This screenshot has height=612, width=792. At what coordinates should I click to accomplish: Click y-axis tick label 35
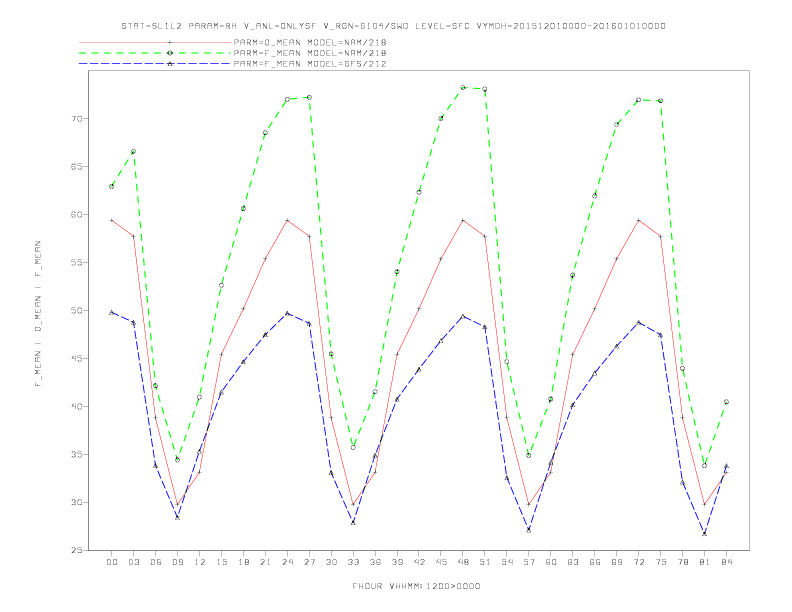pos(77,454)
